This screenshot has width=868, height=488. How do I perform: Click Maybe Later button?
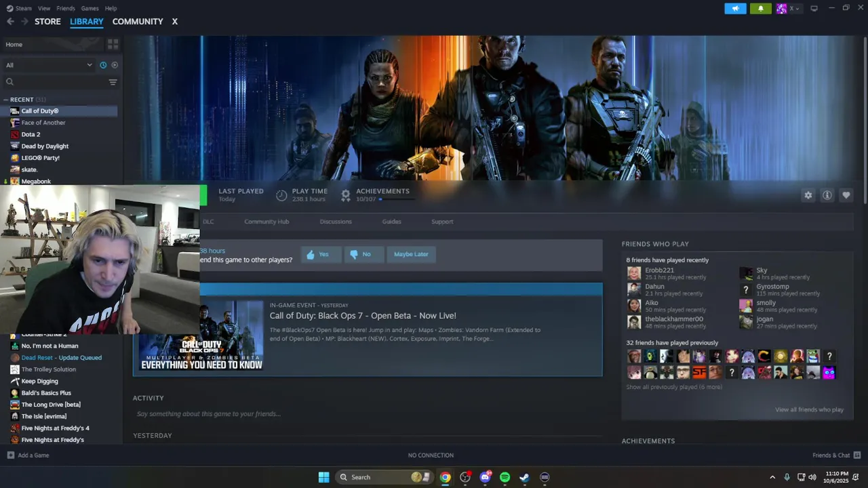pos(411,254)
